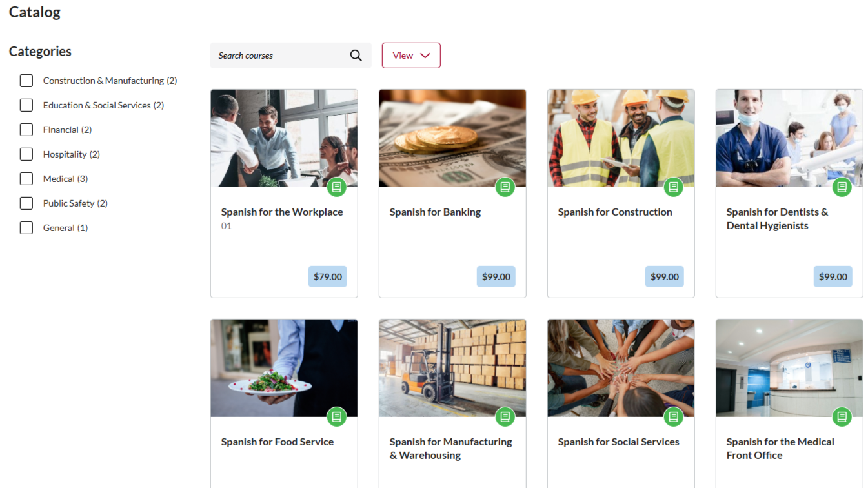Click the Public Safety (2) label
This screenshot has width=868, height=488.
[75, 203]
